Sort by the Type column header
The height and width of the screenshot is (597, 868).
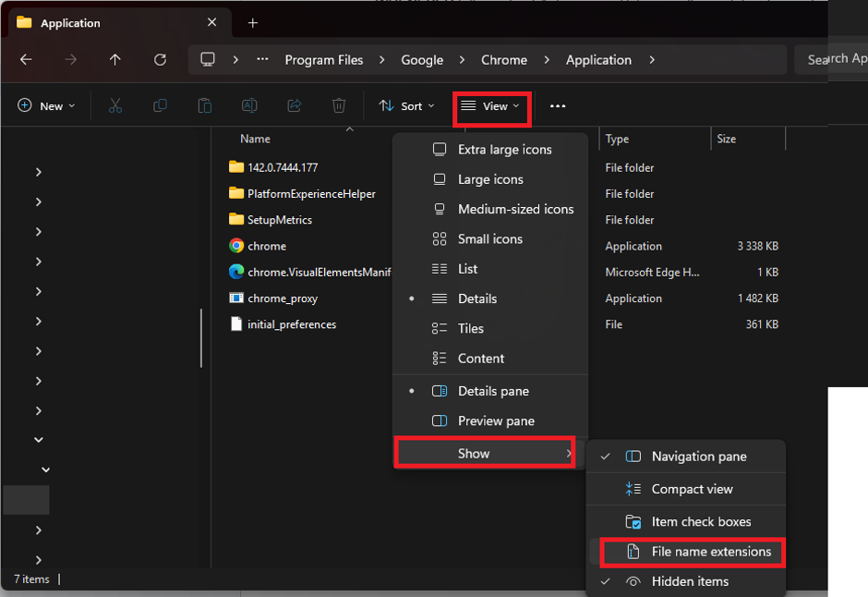click(617, 139)
